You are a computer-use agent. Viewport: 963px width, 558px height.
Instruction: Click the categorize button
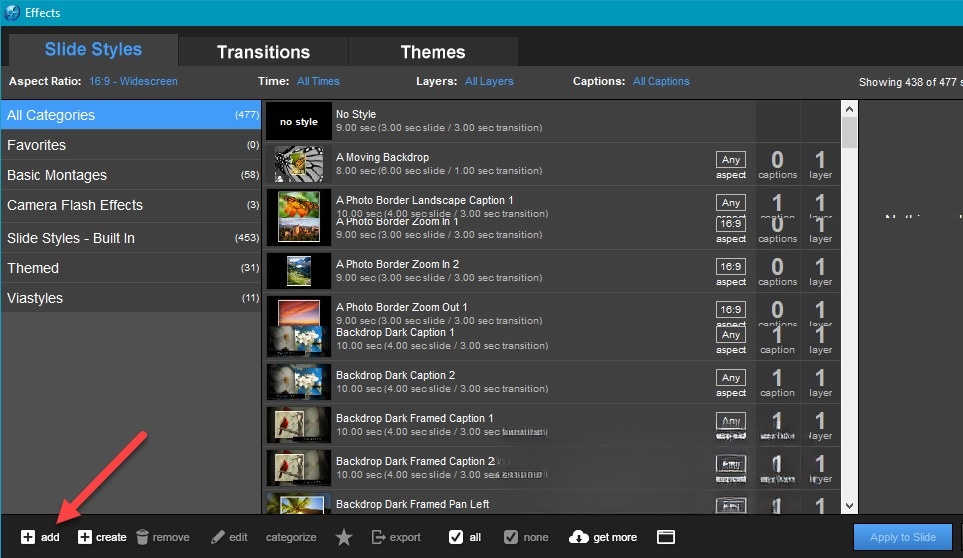coord(291,537)
